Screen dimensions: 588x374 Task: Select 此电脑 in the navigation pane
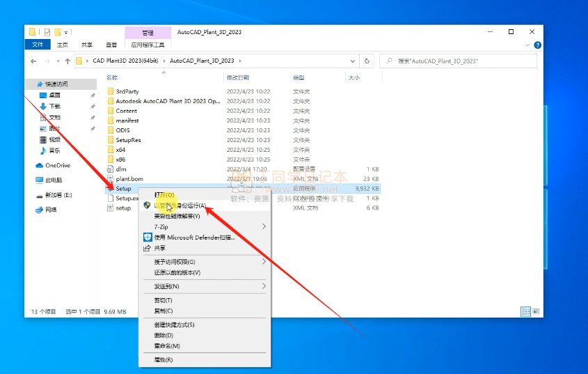(54, 180)
